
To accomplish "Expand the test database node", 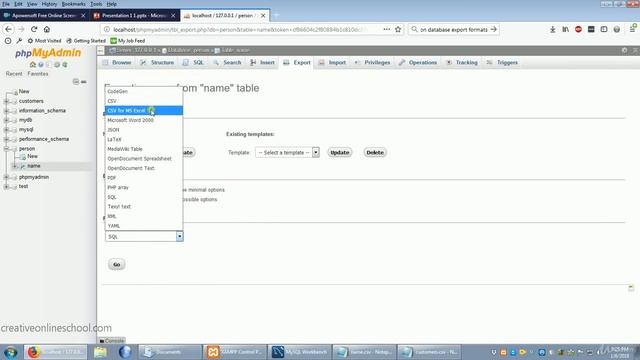I will (7, 187).
